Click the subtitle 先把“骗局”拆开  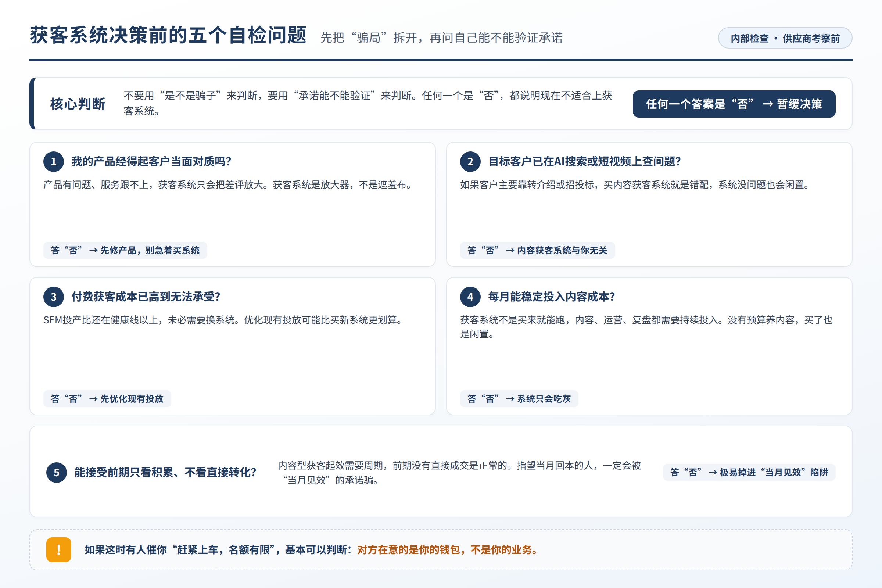(x=369, y=37)
